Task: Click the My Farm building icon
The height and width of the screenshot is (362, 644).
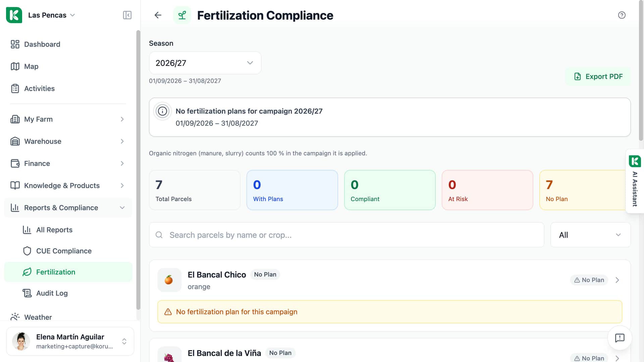Action: [x=15, y=119]
